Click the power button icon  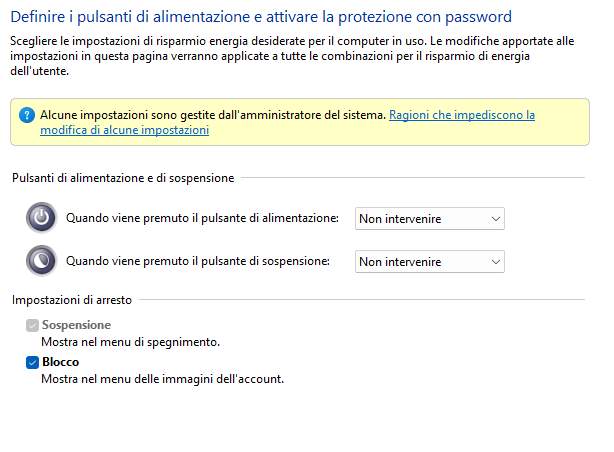click(41, 218)
